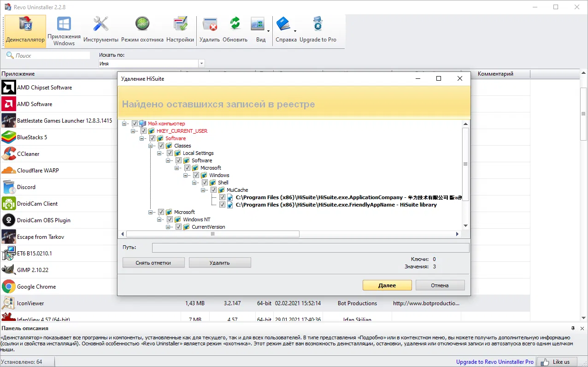Uncheck the Windows NT checkbox
The width and height of the screenshot is (588, 367).
point(170,219)
